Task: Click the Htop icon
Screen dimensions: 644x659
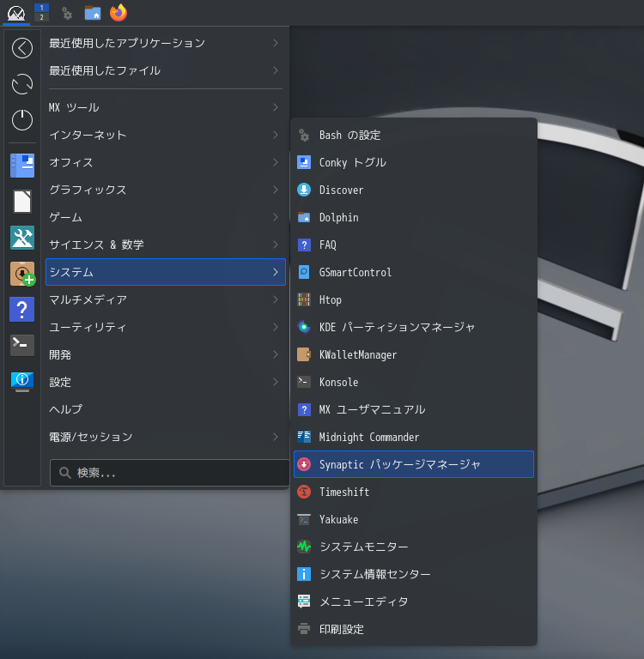Action: point(304,299)
